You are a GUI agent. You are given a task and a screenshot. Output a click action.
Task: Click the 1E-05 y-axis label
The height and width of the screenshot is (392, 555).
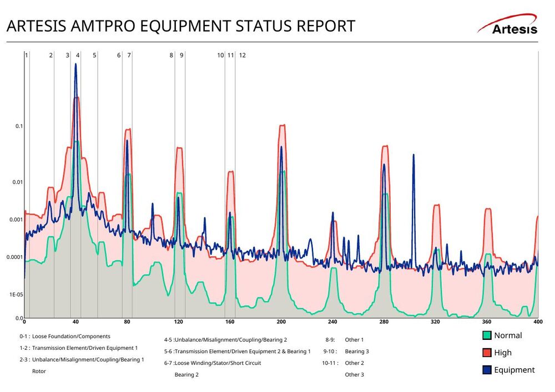pos(16,294)
